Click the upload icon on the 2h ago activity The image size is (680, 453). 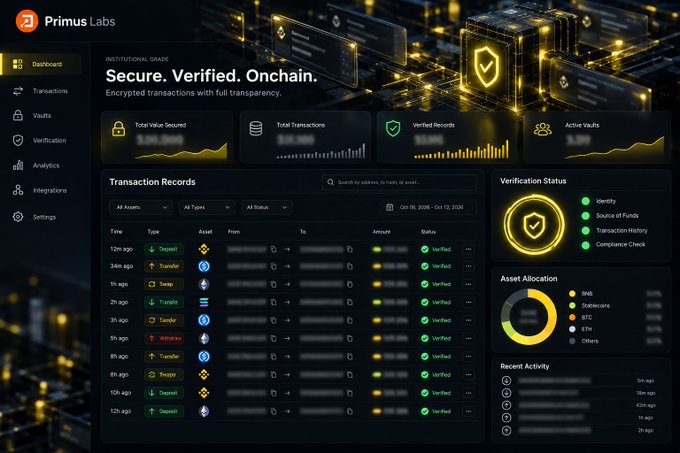[506, 430]
